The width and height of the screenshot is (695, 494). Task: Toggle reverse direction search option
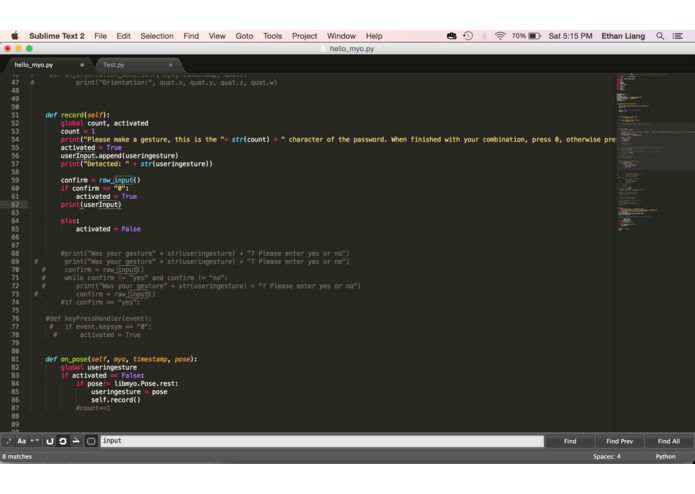tap(50, 441)
